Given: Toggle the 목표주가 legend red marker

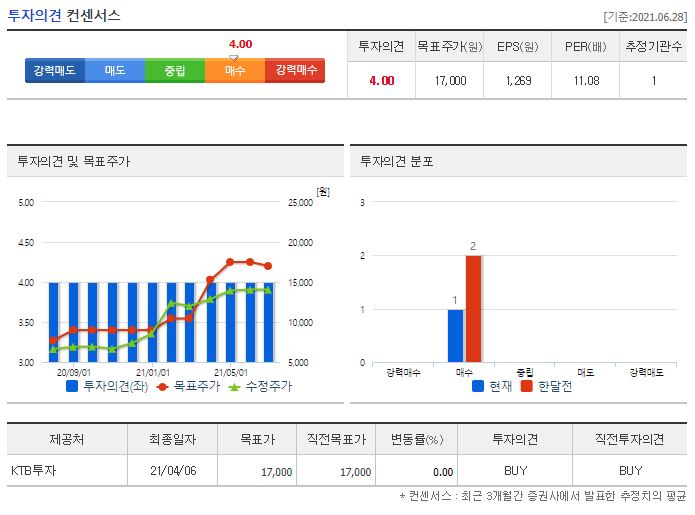Looking at the screenshot, I should click(162, 387).
